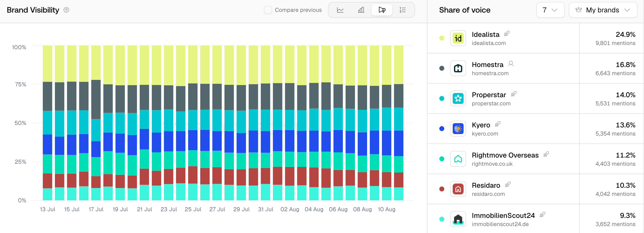
Task: Click the blue Kyero legend dot
Action: [x=442, y=129]
